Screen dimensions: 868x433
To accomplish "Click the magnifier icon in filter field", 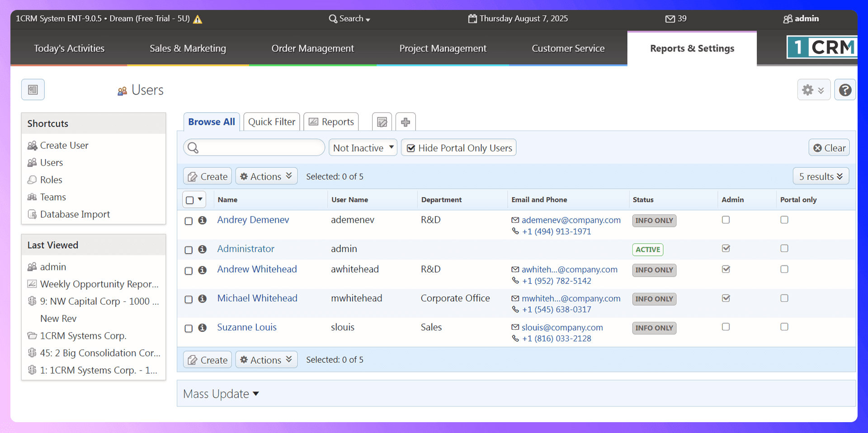I will (193, 148).
